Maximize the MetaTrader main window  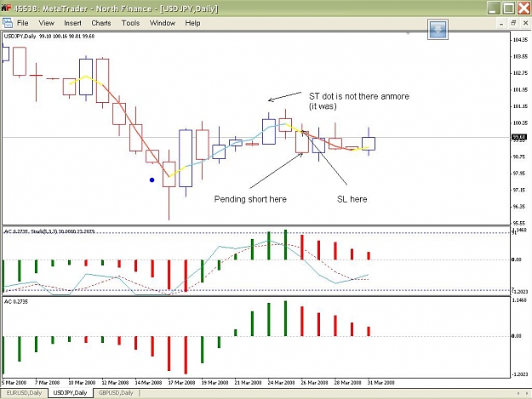point(508,8)
